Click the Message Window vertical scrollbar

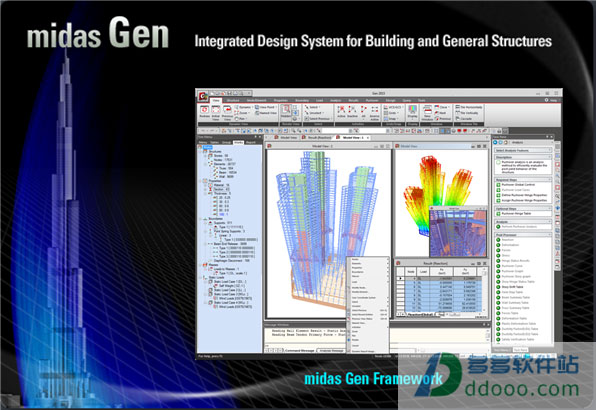pos(488,336)
